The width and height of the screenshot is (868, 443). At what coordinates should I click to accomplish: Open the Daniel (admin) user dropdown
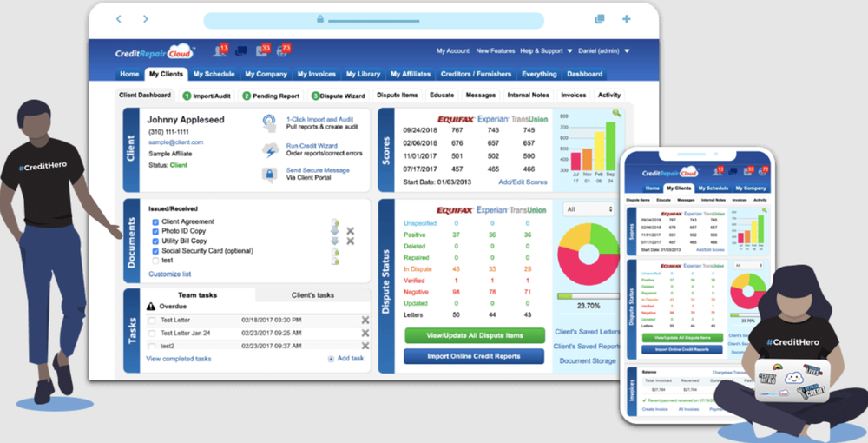pos(603,51)
